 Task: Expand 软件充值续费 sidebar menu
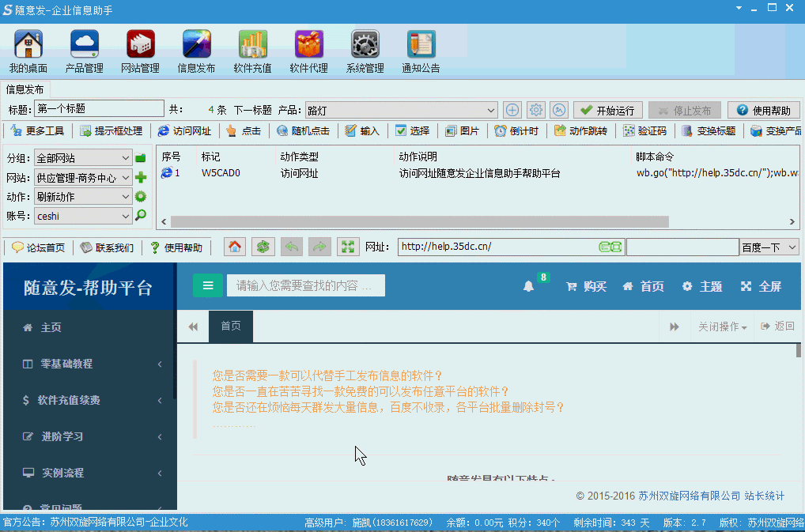click(90, 400)
